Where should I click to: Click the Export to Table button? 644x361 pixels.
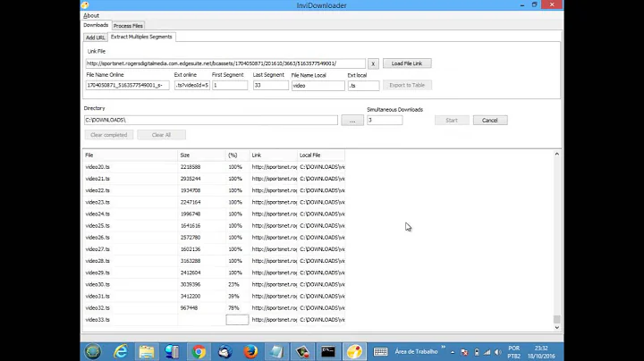(407, 85)
